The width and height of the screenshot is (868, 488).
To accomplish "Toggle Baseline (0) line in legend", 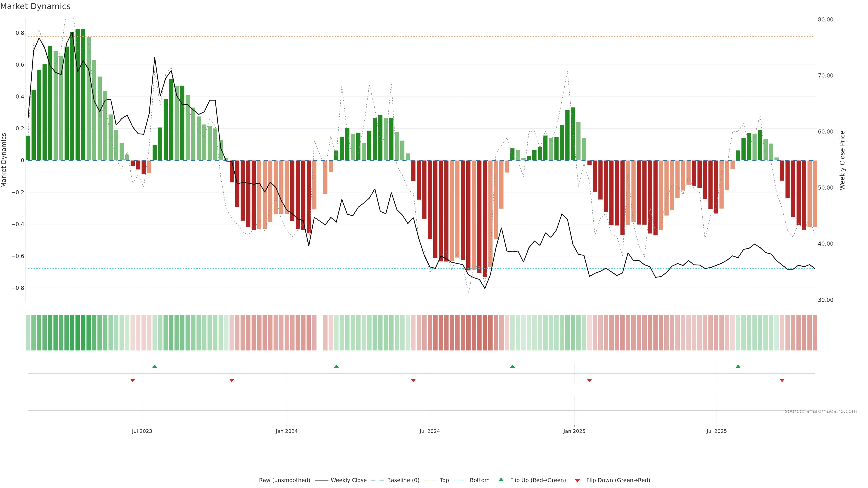I will pos(403,480).
